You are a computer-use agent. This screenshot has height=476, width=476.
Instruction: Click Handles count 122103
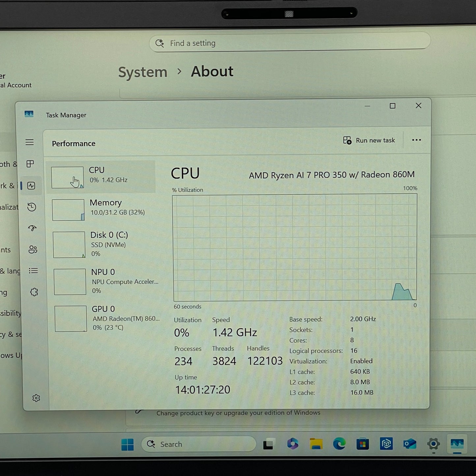(x=265, y=361)
